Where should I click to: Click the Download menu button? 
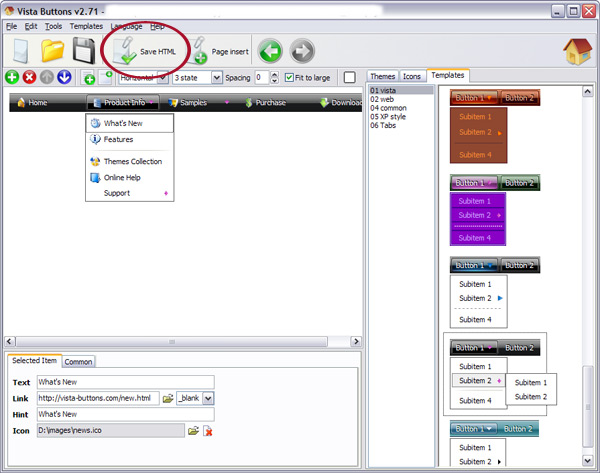click(x=341, y=103)
